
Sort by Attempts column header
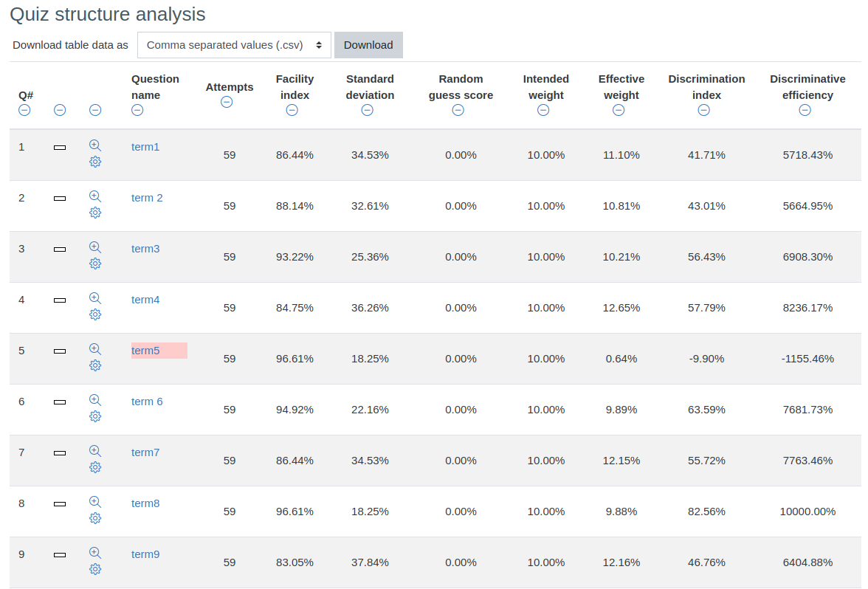point(229,87)
